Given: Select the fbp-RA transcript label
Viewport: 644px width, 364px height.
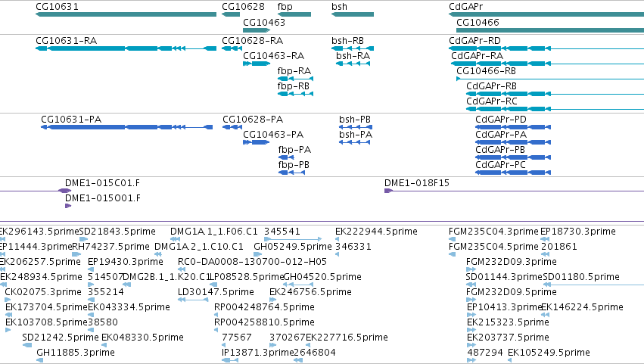Looking at the screenshot, I should [294, 71].
